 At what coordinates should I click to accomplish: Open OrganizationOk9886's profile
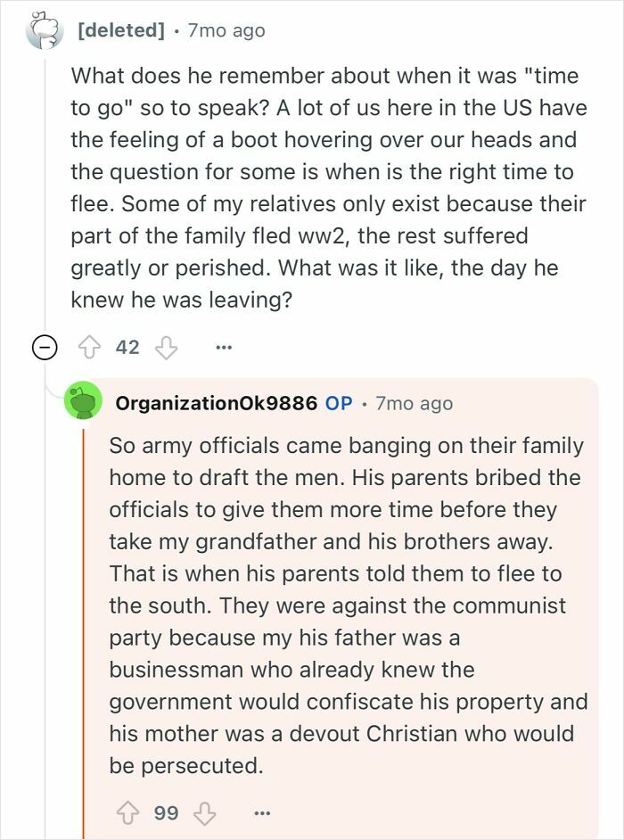click(x=218, y=403)
